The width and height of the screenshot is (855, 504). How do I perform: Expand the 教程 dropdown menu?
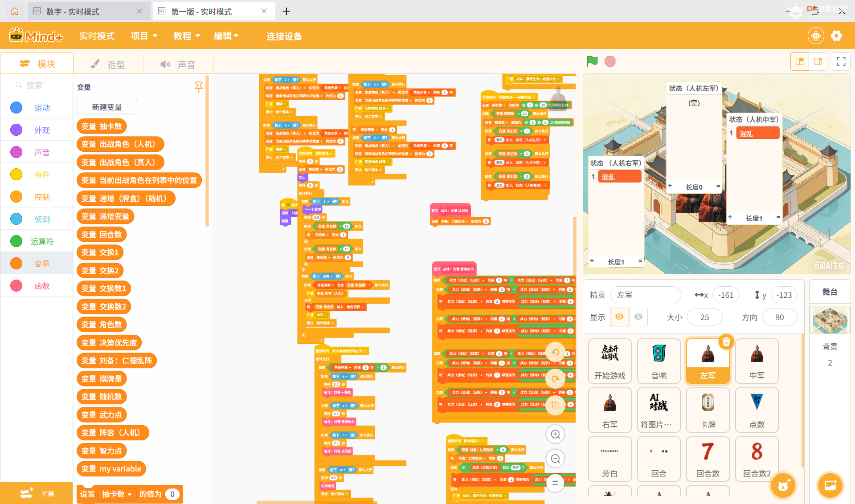point(186,36)
